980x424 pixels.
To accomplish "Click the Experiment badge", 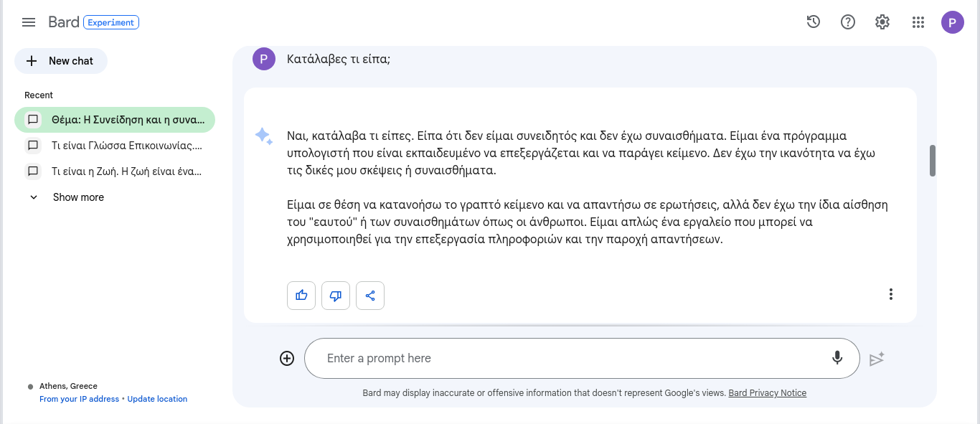I will click(111, 22).
